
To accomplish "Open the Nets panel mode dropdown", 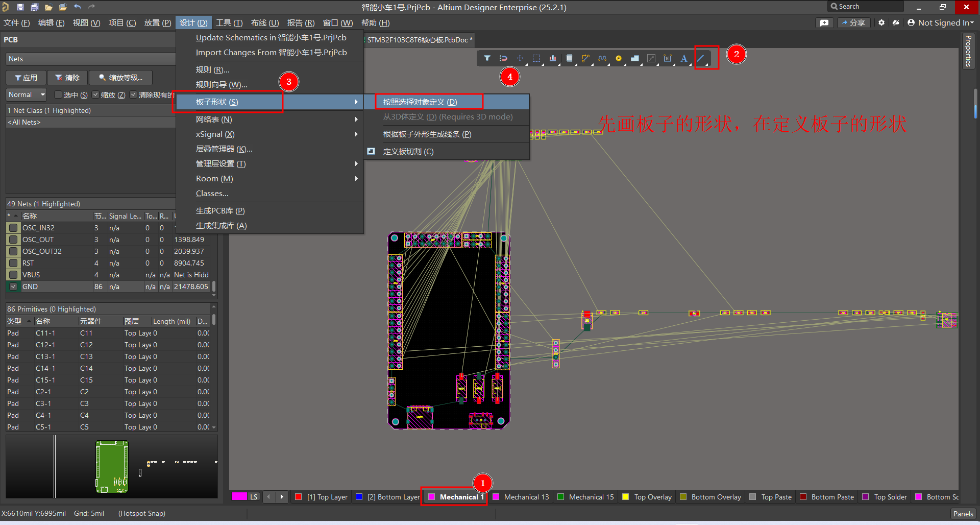I will coord(91,59).
